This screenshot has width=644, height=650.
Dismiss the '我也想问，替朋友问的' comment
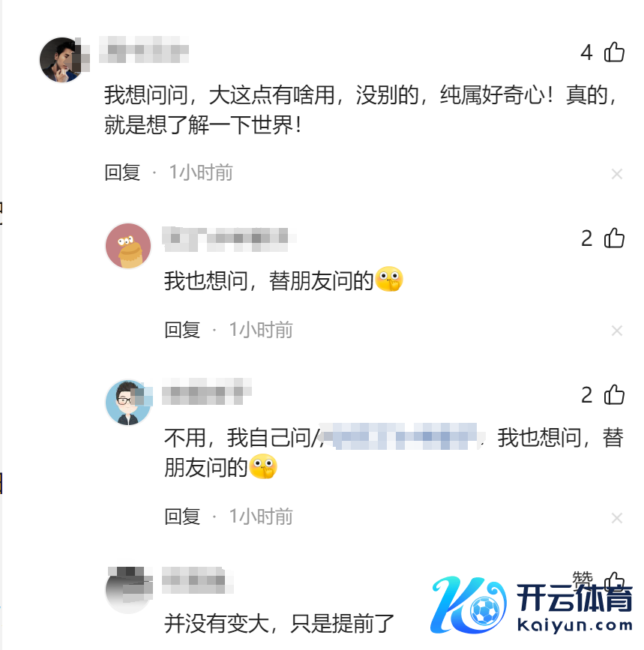click(x=617, y=331)
